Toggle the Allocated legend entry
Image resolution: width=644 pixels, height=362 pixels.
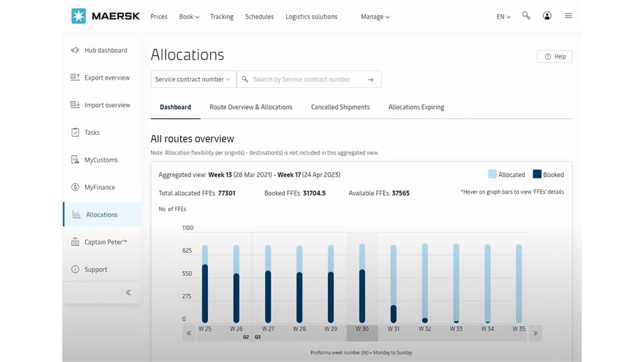pyautogui.click(x=508, y=174)
